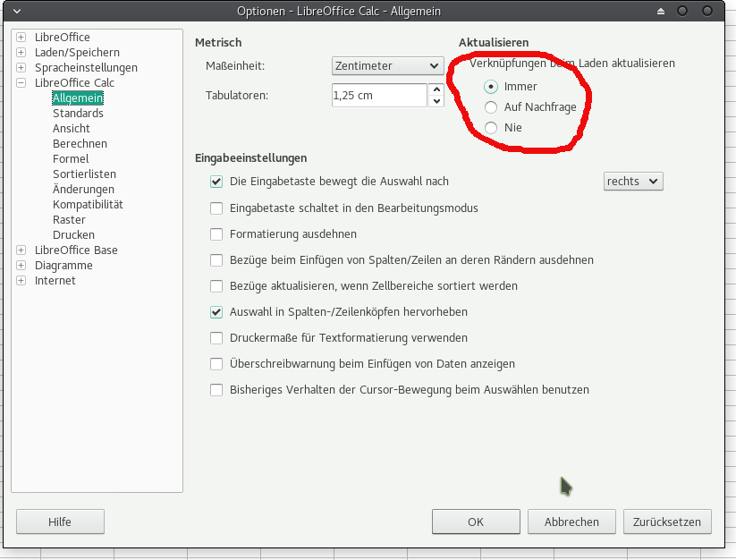
Task: Click the Internet tree label
Action: point(55,281)
